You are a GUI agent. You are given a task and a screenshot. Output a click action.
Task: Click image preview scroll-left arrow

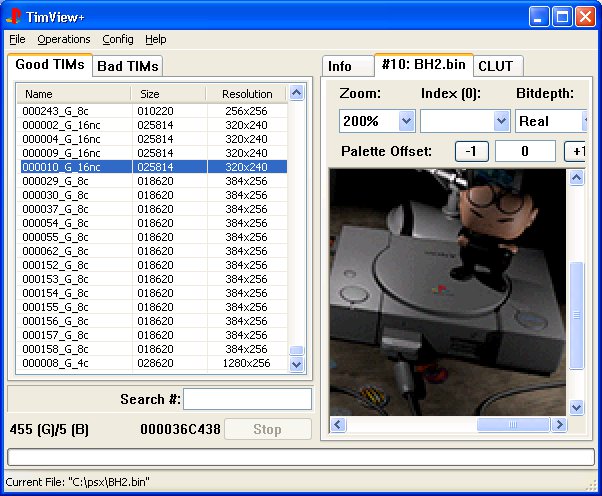coord(338,425)
